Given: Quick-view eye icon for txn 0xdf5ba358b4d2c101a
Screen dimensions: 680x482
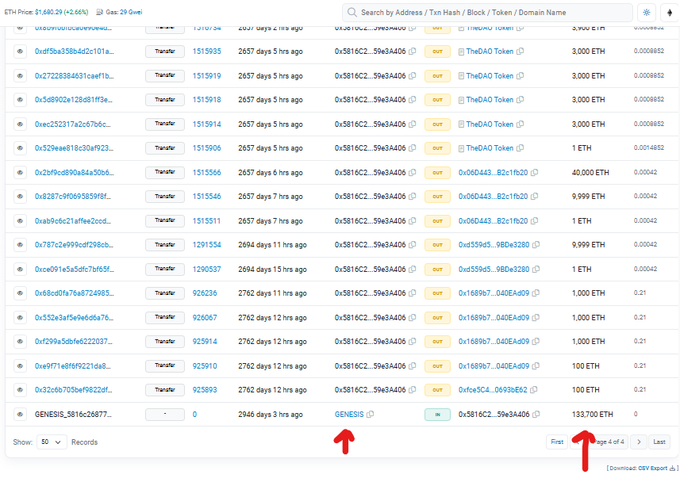Looking at the screenshot, I should coord(20,51).
